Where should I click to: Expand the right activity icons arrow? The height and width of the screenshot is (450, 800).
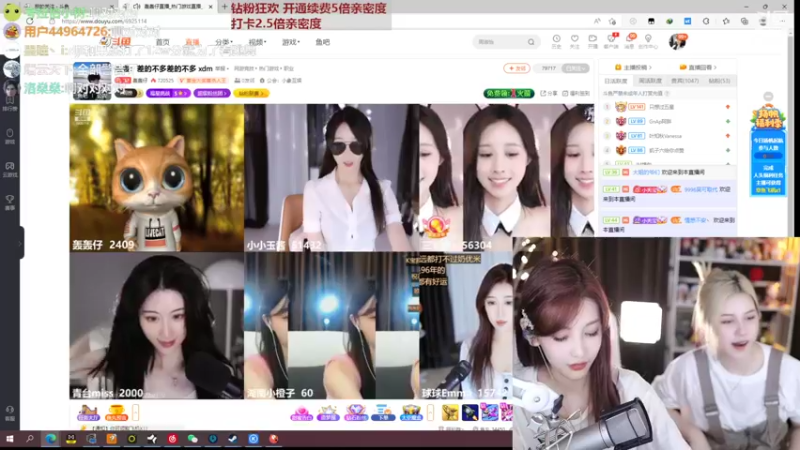(x=431, y=412)
